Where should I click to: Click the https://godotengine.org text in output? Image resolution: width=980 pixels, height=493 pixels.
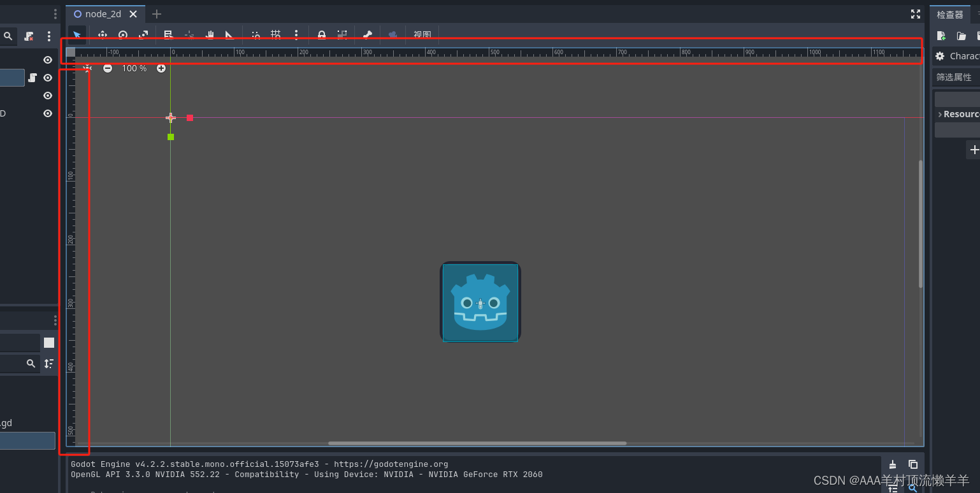point(391,464)
